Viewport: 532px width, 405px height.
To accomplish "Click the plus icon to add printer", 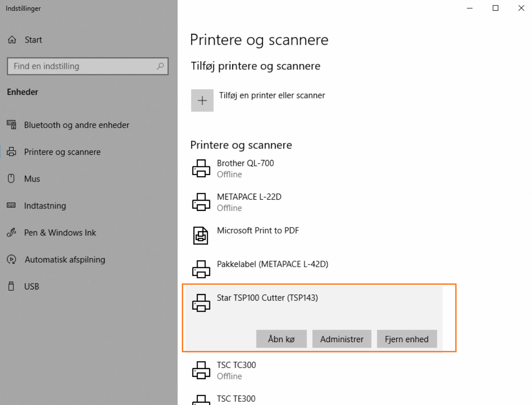I will pyautogui.click(x=202, y=100).
